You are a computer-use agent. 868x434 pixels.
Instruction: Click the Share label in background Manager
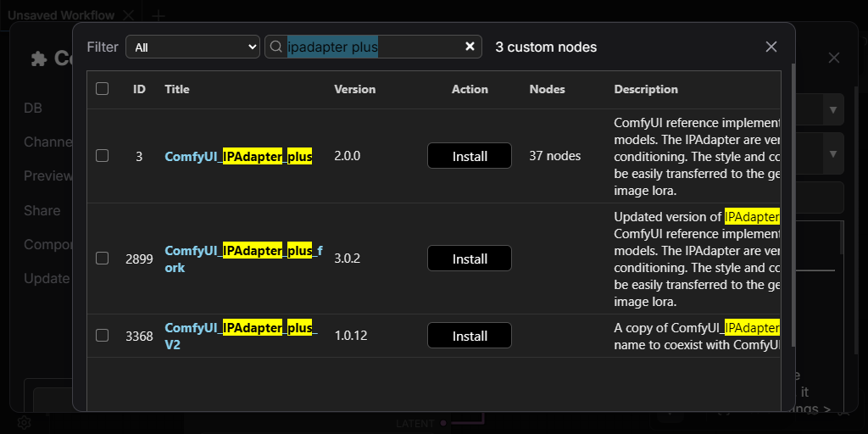pos(42,210)
